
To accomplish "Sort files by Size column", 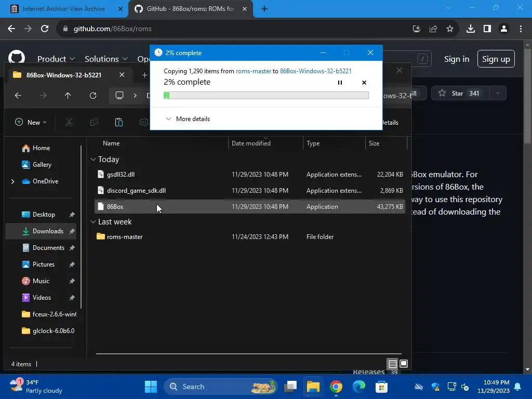I will (374, 143).
